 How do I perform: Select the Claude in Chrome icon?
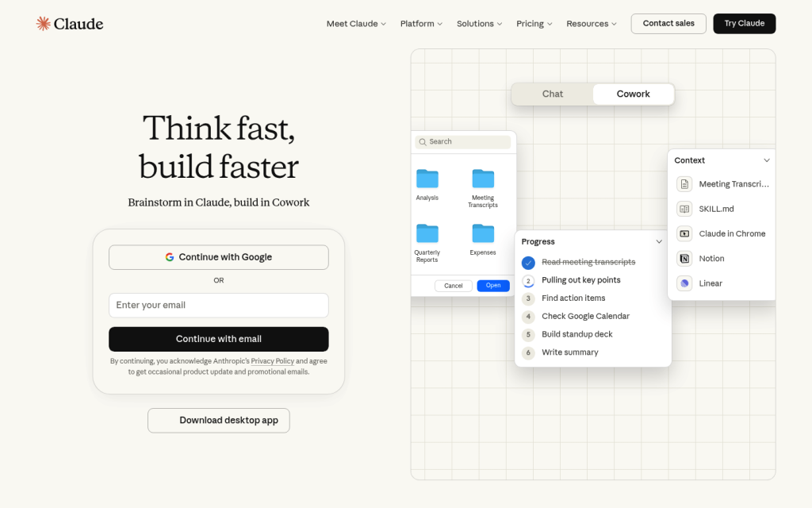684,234
